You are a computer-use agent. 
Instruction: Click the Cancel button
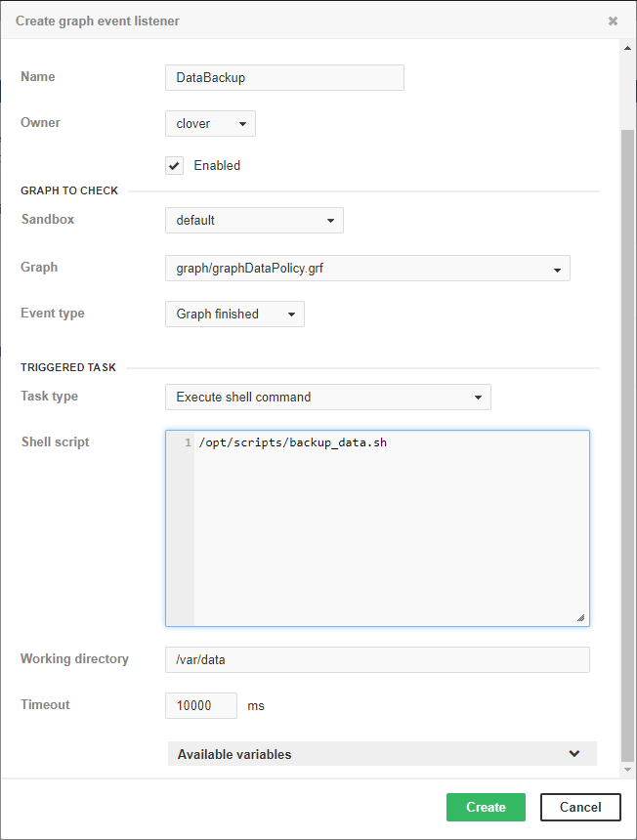tap(580, 807)
